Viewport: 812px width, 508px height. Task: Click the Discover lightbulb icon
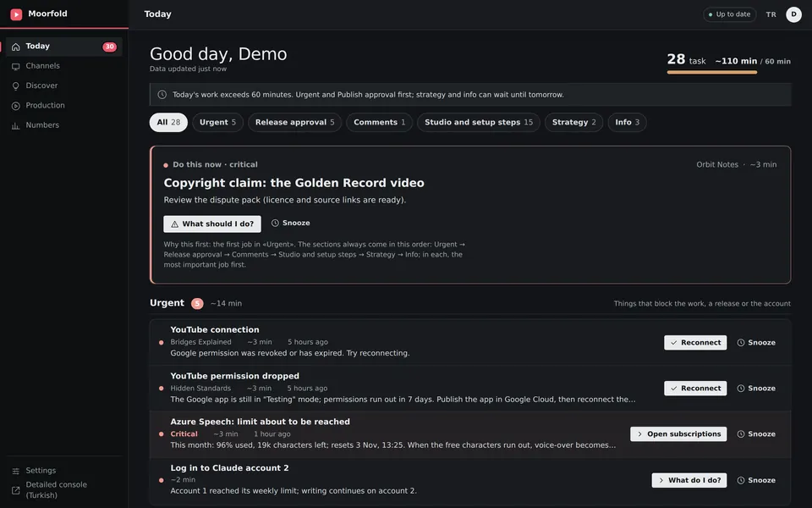pyautogui.click(x=15, y=86)
